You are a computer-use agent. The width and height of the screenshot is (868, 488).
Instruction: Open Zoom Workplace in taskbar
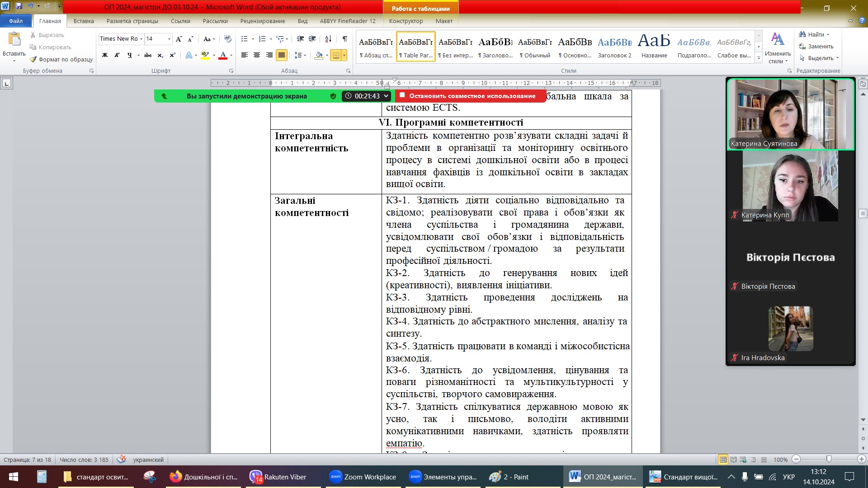(x=363, y=477)
